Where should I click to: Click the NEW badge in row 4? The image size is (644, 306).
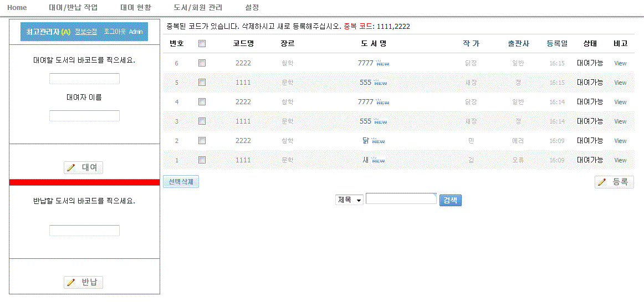[382, 101]
